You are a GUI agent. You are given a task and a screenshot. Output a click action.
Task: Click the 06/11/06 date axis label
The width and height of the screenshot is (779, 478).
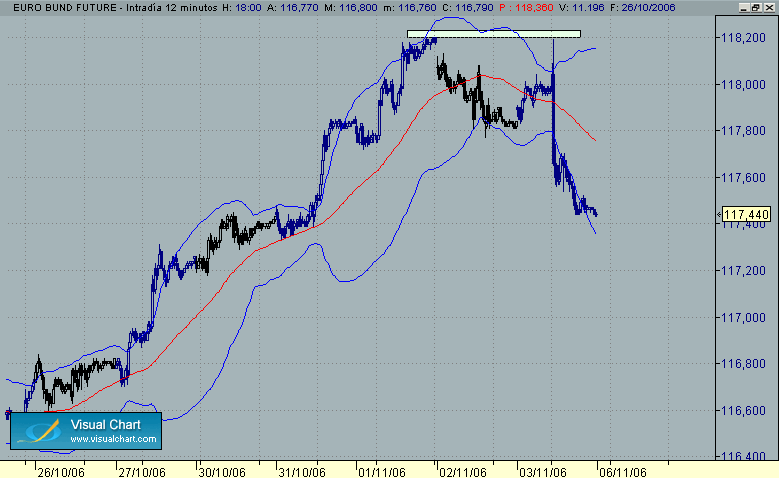pyautogui.click(x=623, y=472)
